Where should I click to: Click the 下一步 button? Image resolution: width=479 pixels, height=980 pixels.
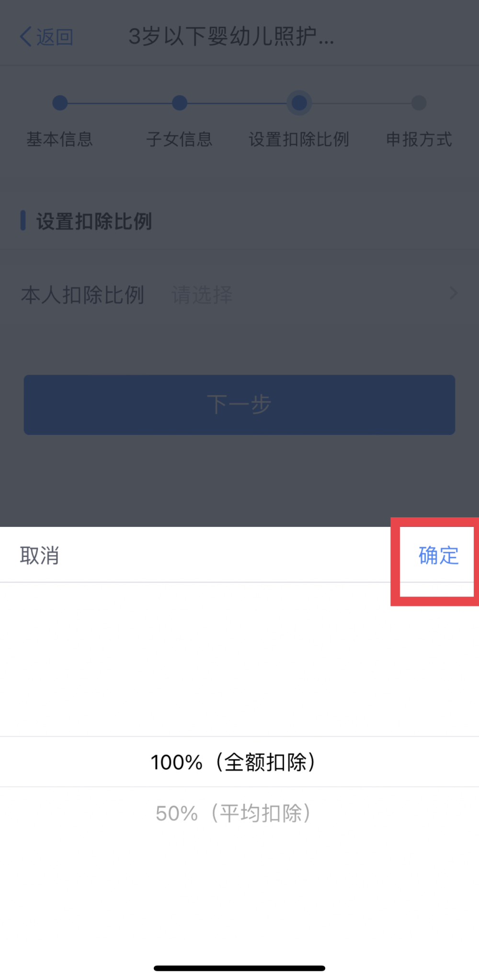click(x=239, y=405)
